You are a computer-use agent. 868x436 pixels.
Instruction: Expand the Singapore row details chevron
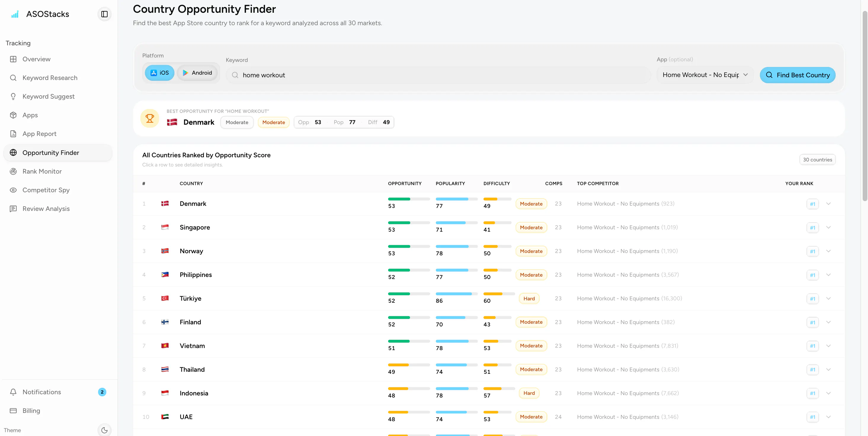(x=829, y=227)
